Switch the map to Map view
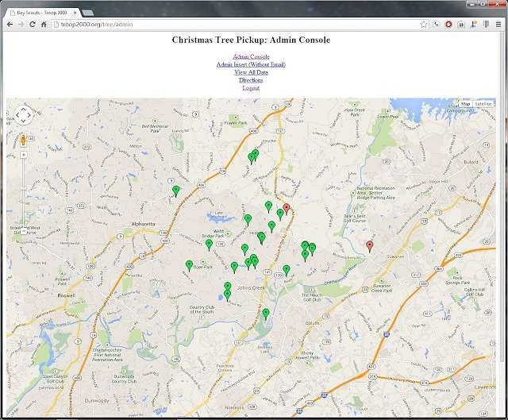The height and width of the screenshot is (420, 508). click(465, 104)
